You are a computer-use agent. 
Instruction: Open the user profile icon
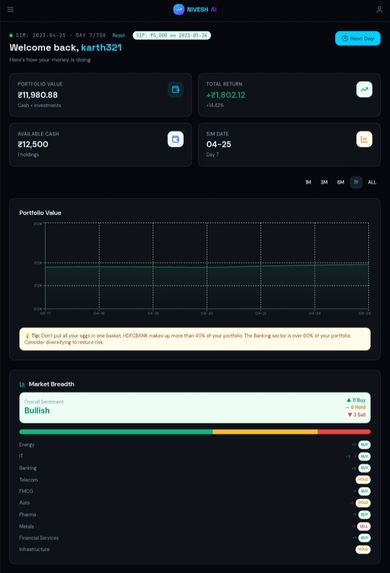click(x=379, y=10)
